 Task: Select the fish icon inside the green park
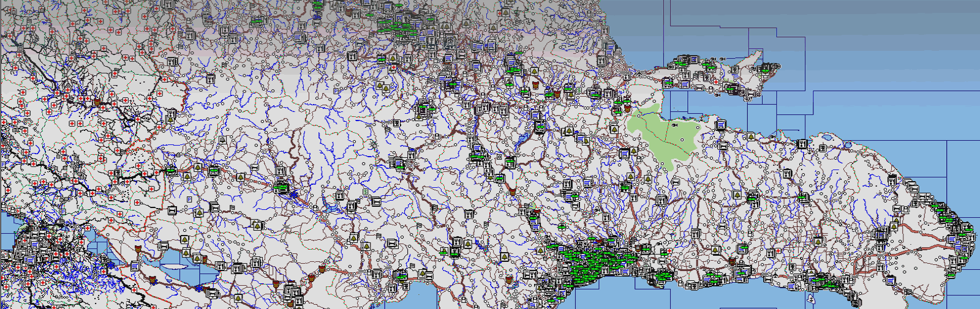pos(674,125)
